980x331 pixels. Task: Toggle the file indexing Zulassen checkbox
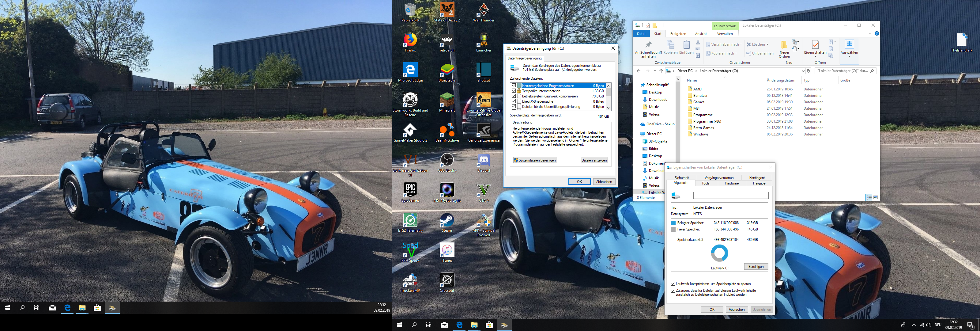tap(673, 291)
